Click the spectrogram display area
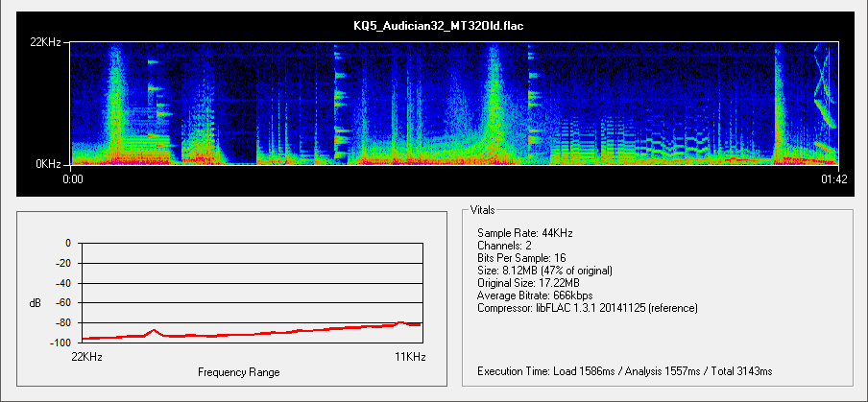Screen dimensions: 868x402 coord(454,104)
